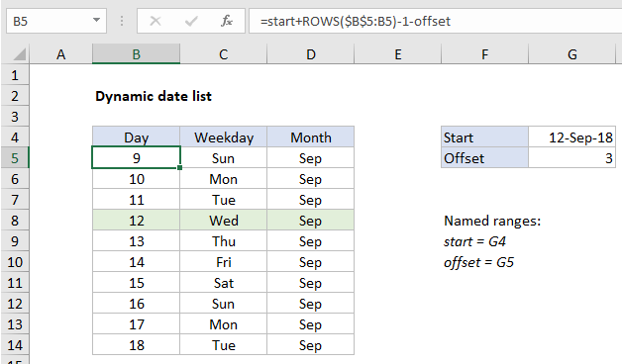Select row 5 header
Image resolution: width=622 pixels, height=364 pixels.
click(x=15, y=158)
